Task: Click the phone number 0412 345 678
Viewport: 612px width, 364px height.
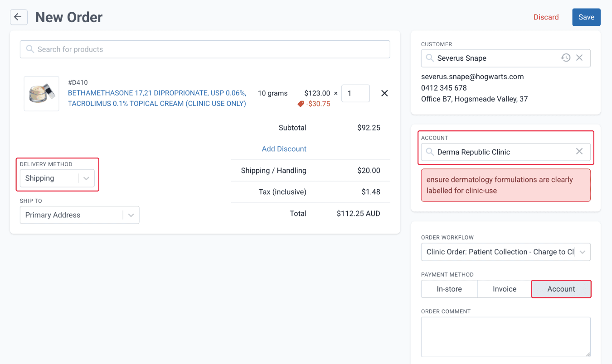Action: click(444, 88)
